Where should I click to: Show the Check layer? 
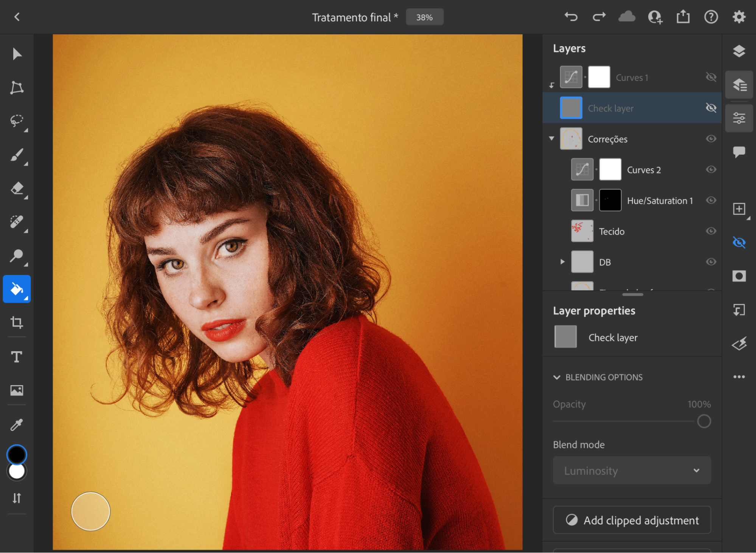711,108
